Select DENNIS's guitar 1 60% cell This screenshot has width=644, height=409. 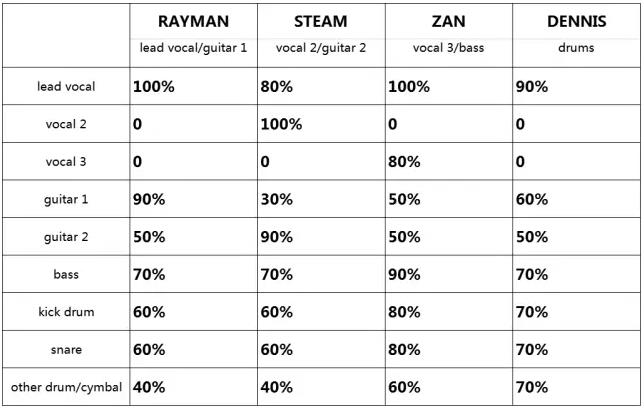pos(532,199)
